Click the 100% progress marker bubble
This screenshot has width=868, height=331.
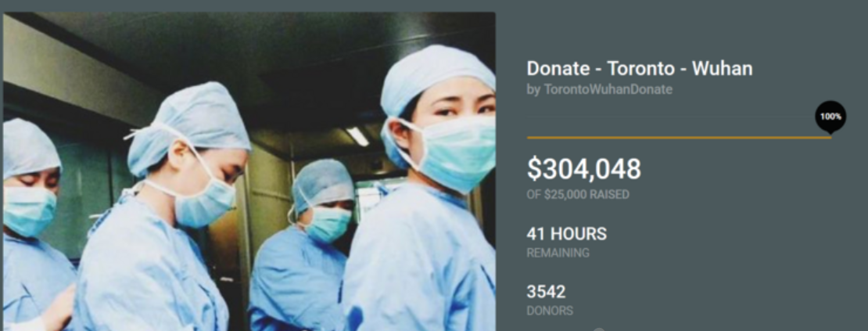830,117
